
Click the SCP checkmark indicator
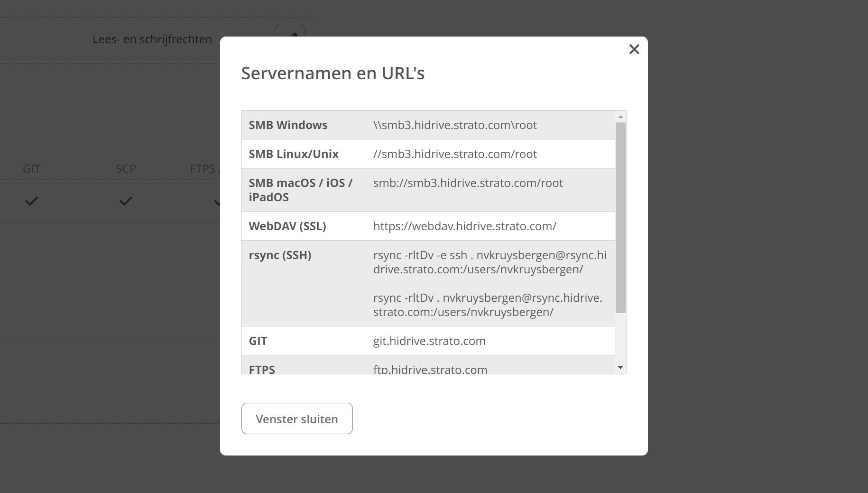coord(125,201)
